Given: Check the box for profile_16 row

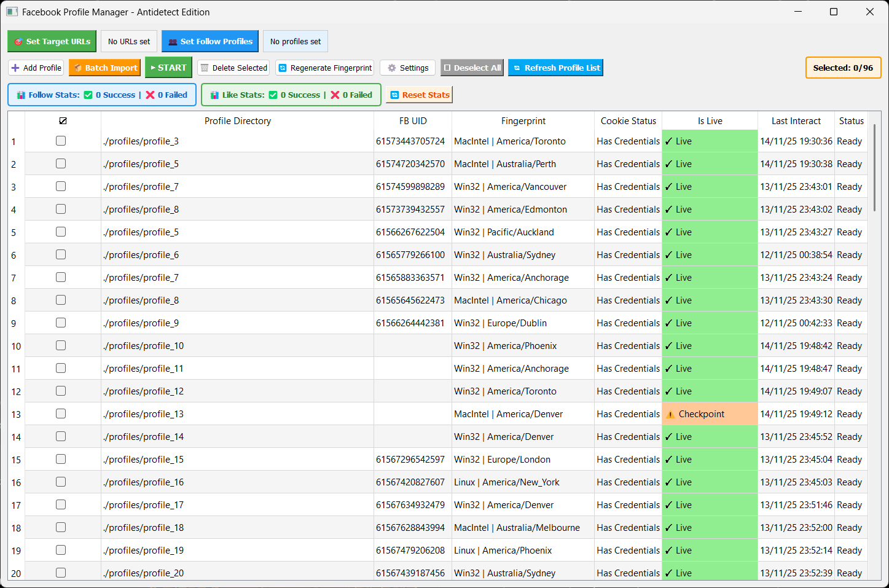Looking at the screenshot, I should click(61, 482).
